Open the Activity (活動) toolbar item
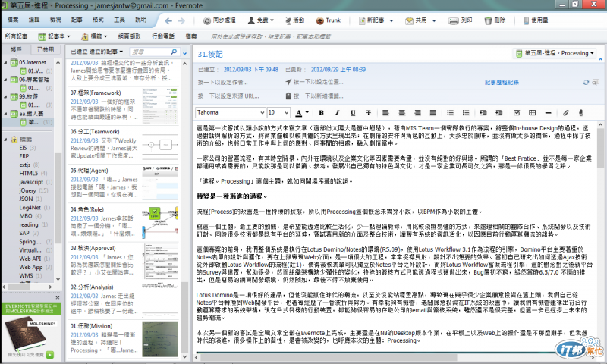The height and width of the screenshot is (364, 607). tap(294, 20)
